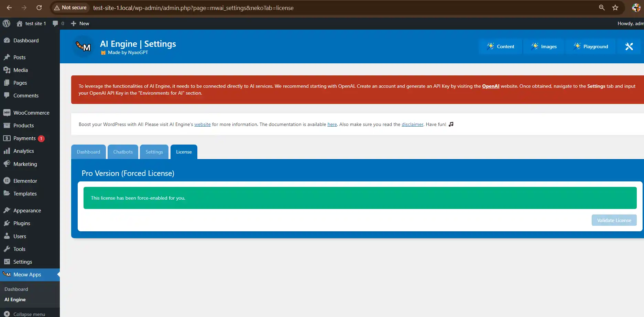This screenshot has width=644, height=317.
Task: Open Analytics from the sidebar
Action: (24, 151)
